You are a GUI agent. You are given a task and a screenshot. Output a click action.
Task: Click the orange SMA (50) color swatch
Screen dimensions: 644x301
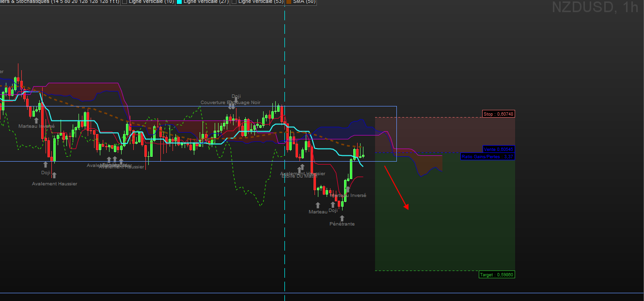click(288, 2)
